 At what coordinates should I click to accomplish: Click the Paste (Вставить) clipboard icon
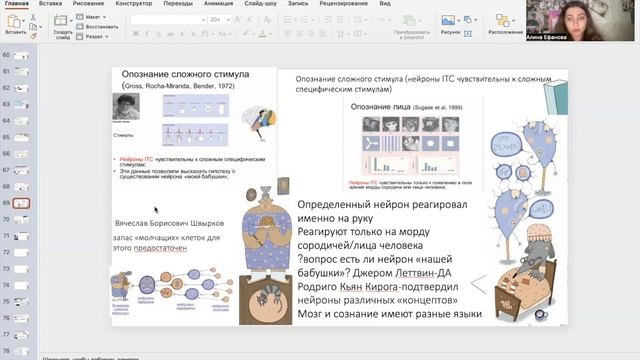(13, 21)
